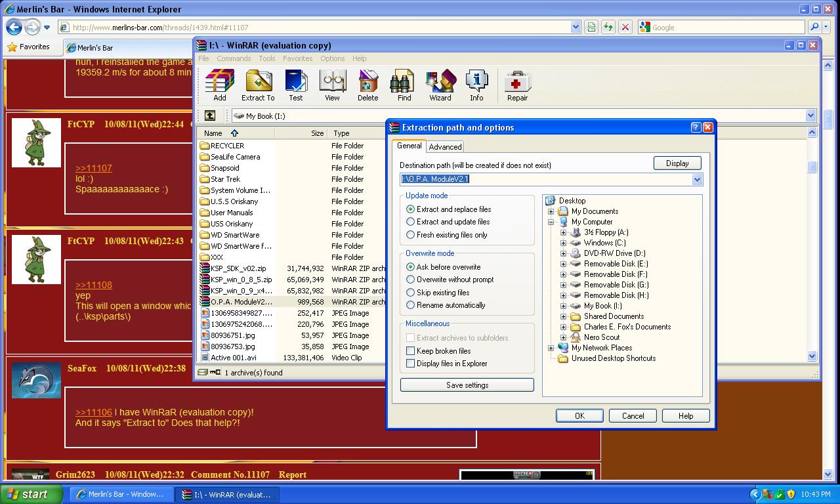Open the Wizard toolbar icon

pyautogui.click(x=440, y=86)
